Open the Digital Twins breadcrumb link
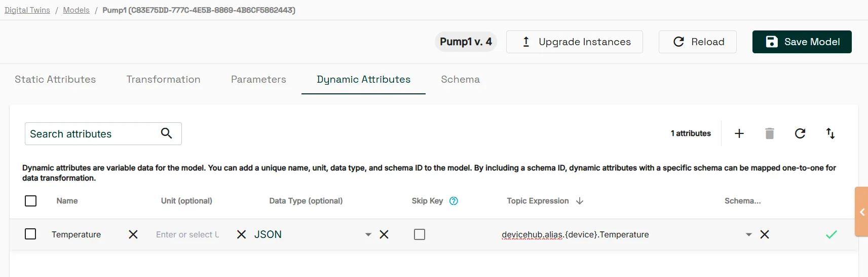The height and width of the screenshot is (277, 868). pyautogui.click(x=27, y=10)
